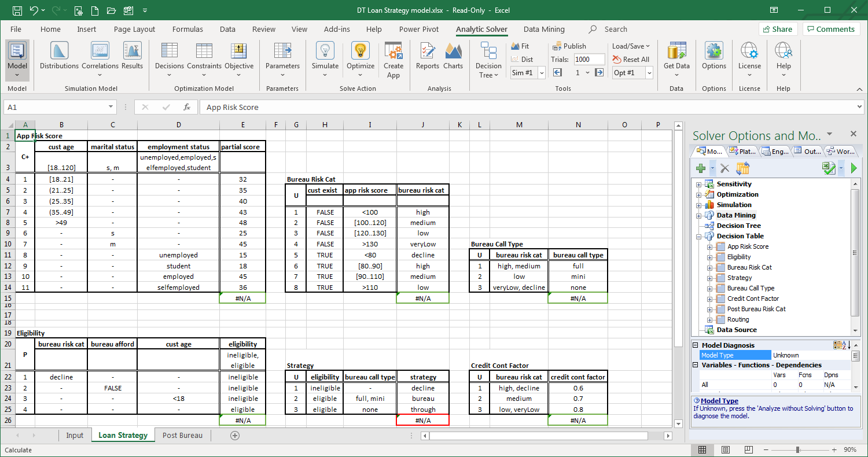This screenshot has width=868, height=457.
Task: Click the Reports icon
Action: [x=428, y=56]
